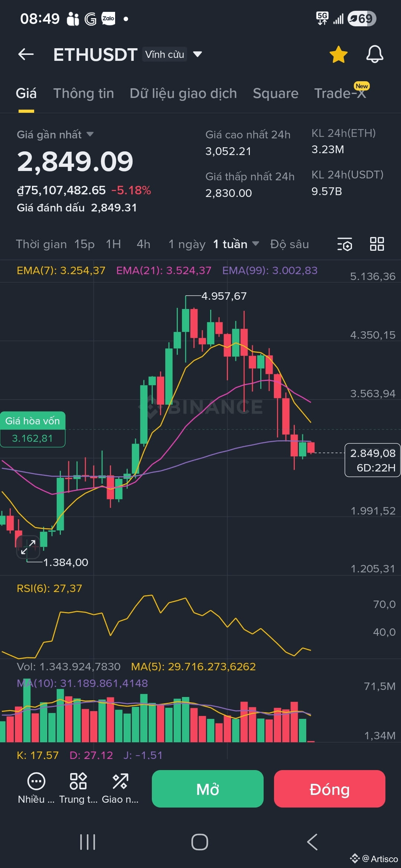Image resolution: width=401 pixels, height=868 pixels.
Task: Tap the Giá hòa vốn breakeven label
Action: click(33, 429)
